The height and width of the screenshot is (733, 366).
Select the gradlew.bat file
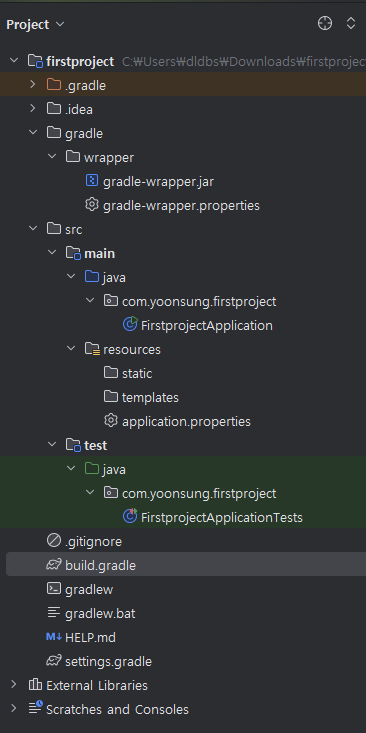coord(100,613)
